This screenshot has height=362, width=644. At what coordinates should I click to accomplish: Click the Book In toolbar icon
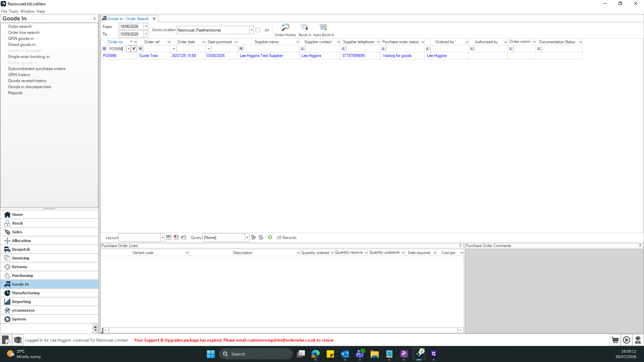point(305,30)
